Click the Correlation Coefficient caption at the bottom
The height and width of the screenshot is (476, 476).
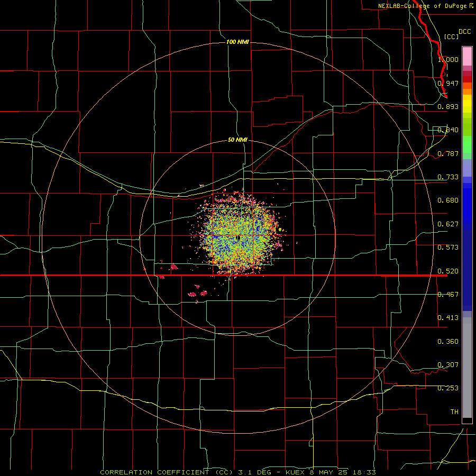tap(238, 472)
